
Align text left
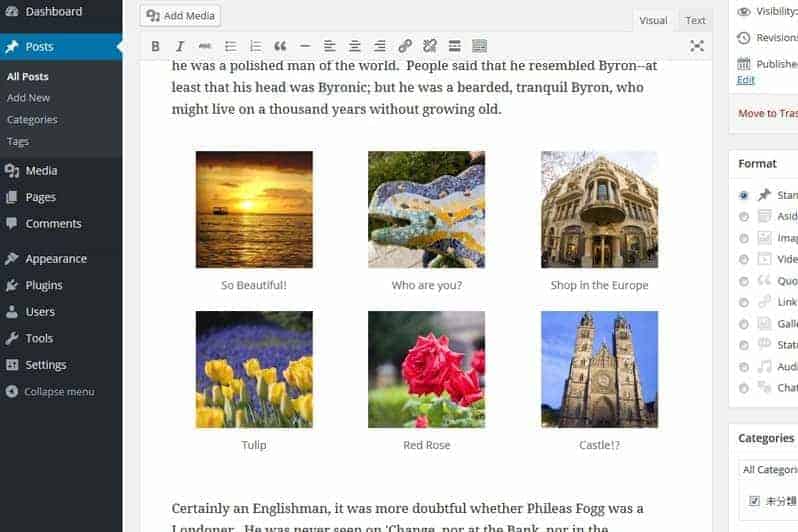coord(330,46)
